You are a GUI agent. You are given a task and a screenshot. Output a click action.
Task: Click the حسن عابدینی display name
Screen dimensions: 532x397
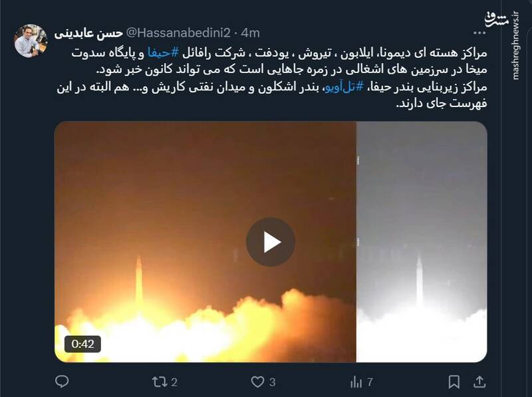point(88,33)
